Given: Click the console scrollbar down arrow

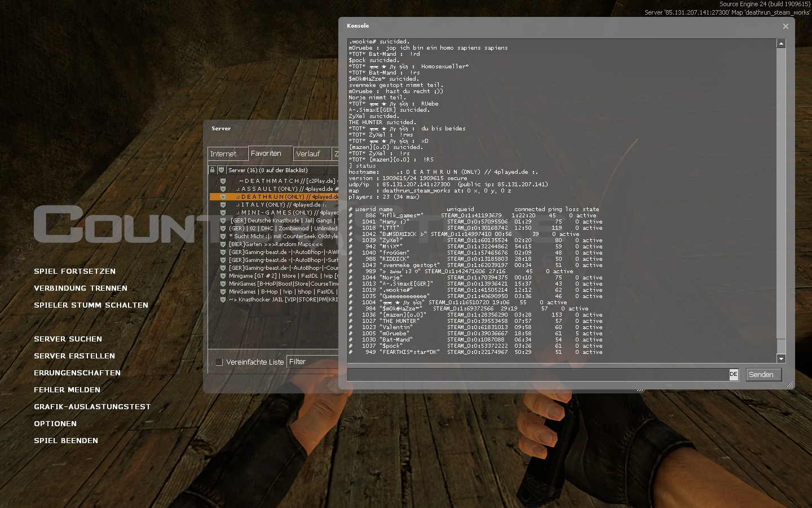Looking at the screenshot, I should tap(781, 358).
